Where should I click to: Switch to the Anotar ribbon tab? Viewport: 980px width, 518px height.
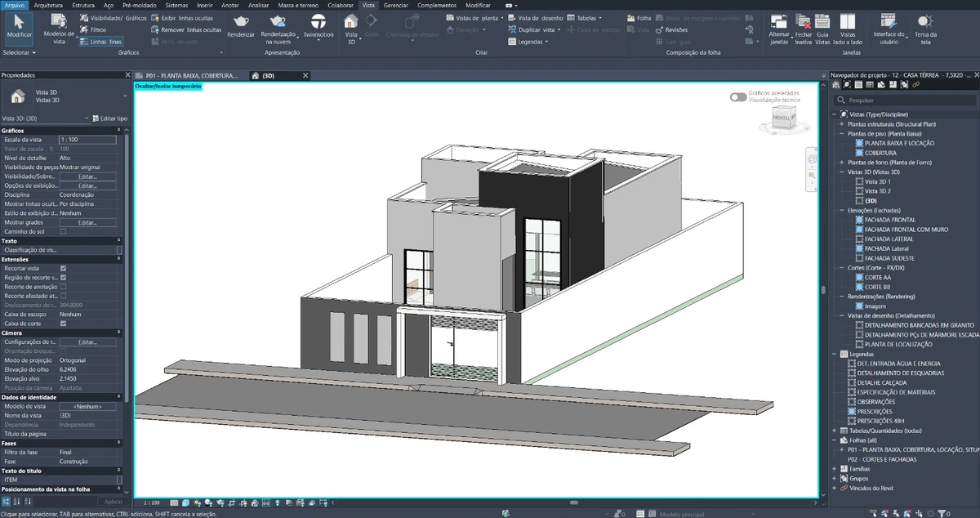coord(230,5)
